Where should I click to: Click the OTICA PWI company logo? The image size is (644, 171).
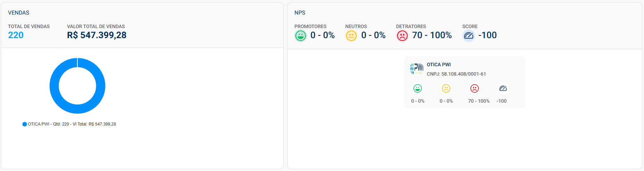417,69
